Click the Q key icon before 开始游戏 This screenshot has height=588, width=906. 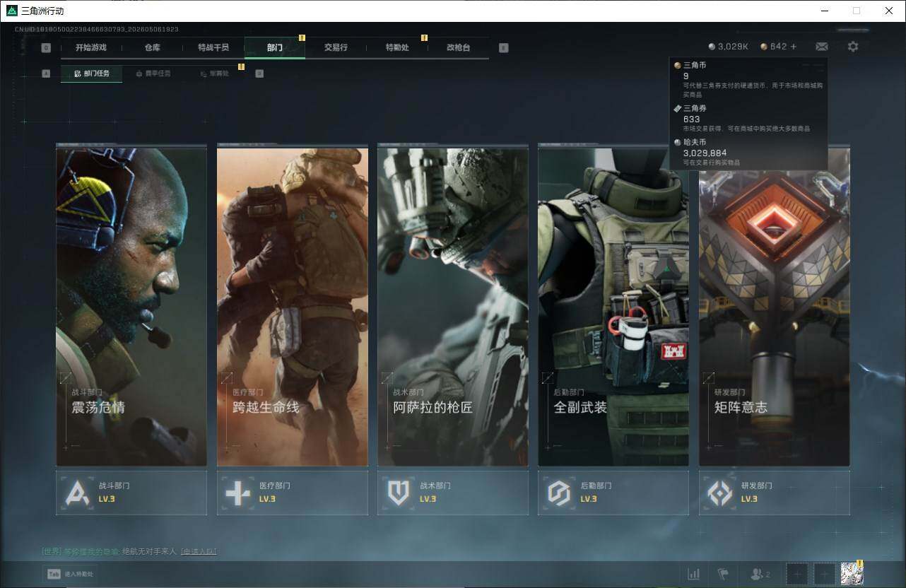click(x=46, y=48)
